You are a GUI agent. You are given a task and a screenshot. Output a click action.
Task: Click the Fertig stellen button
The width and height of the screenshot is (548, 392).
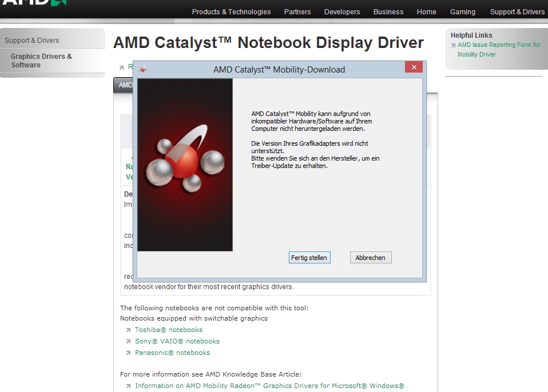309,258
